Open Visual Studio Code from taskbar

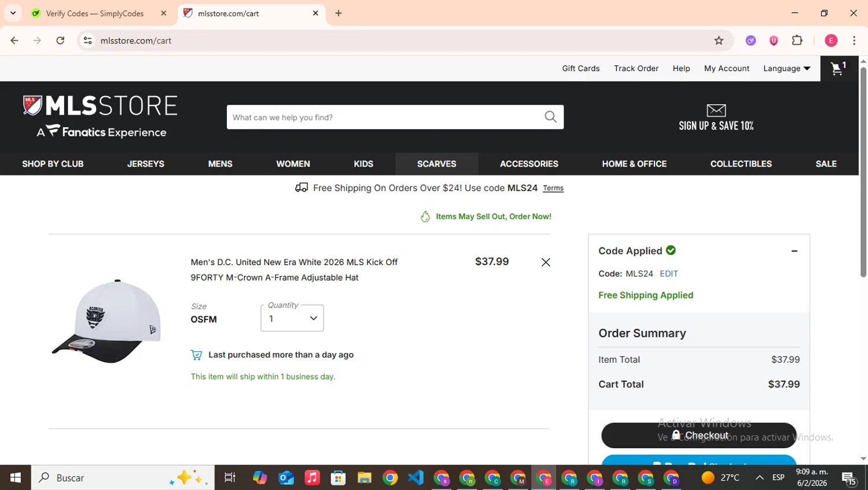tap(415, 478)
